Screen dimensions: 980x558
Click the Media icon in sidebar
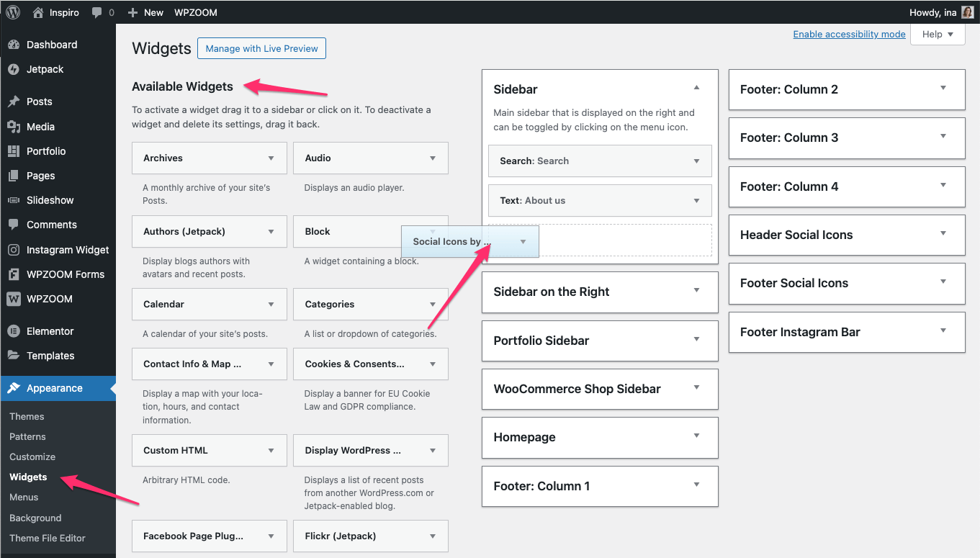click(x=14, y=127)
